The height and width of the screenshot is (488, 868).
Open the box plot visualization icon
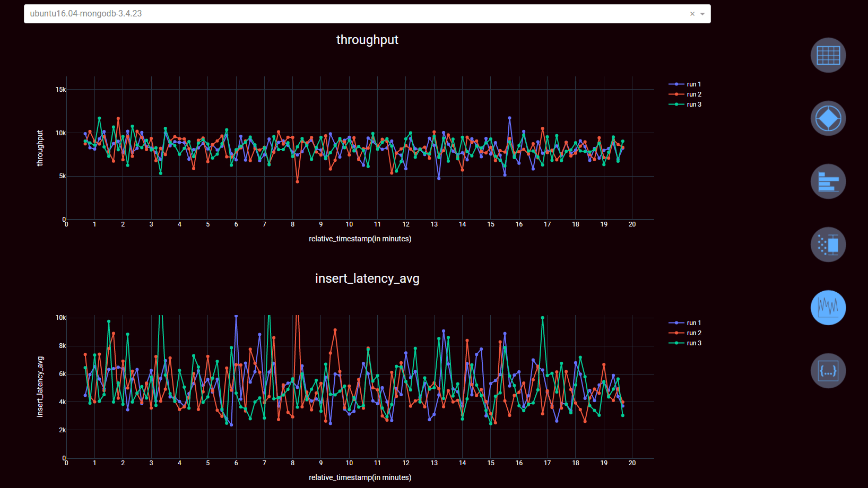coord(828,244)
